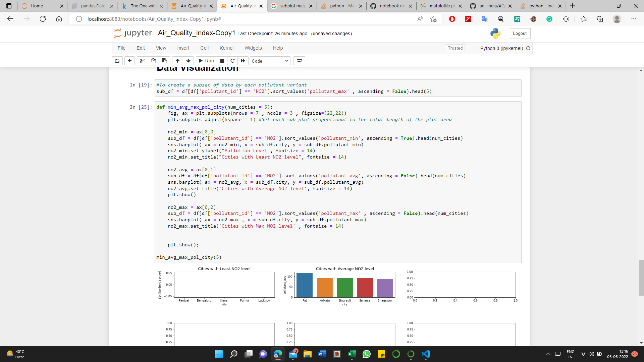Viewport: 644px width, 362px height.
Task: Refresh the current page
Action: (43, 19)
